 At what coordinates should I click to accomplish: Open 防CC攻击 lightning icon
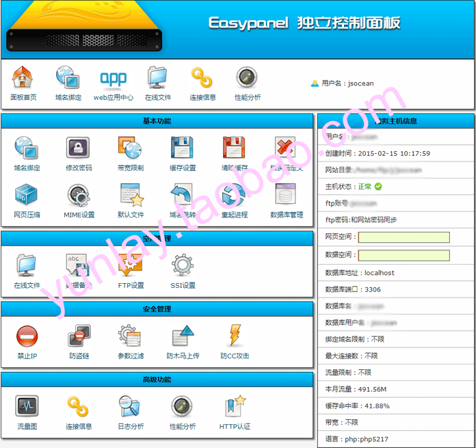pyautogui.click(x=235, y=335)
